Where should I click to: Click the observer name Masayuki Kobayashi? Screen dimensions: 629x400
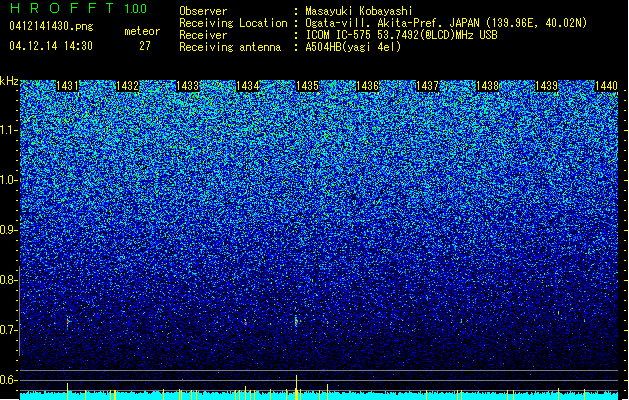point(359,11)
